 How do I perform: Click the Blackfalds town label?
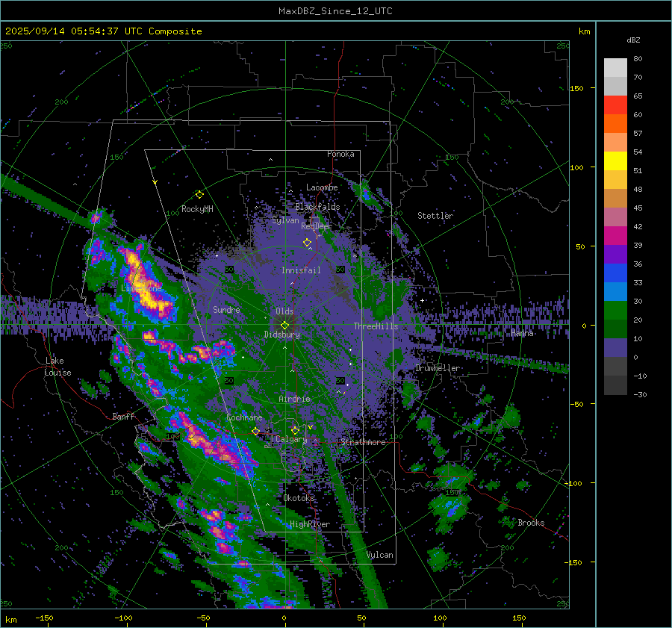click(x=317, y=207)
